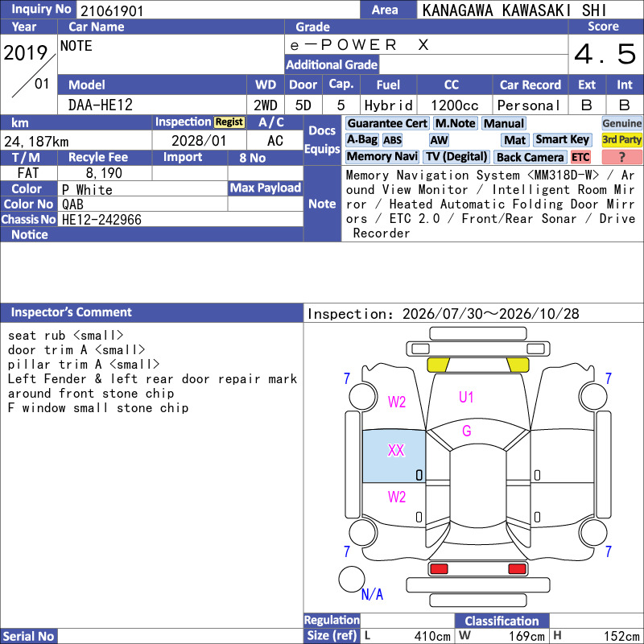The height and width of the screenshot is (644, 644).
Task: Click the car name NOTE
Action: pos(76,46)
